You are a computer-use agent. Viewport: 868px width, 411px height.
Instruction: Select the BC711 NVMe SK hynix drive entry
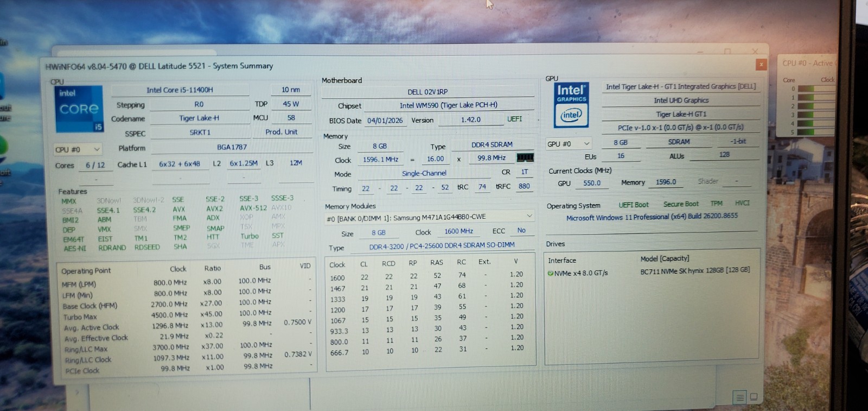pyautogui.click(x=694, y=270)
